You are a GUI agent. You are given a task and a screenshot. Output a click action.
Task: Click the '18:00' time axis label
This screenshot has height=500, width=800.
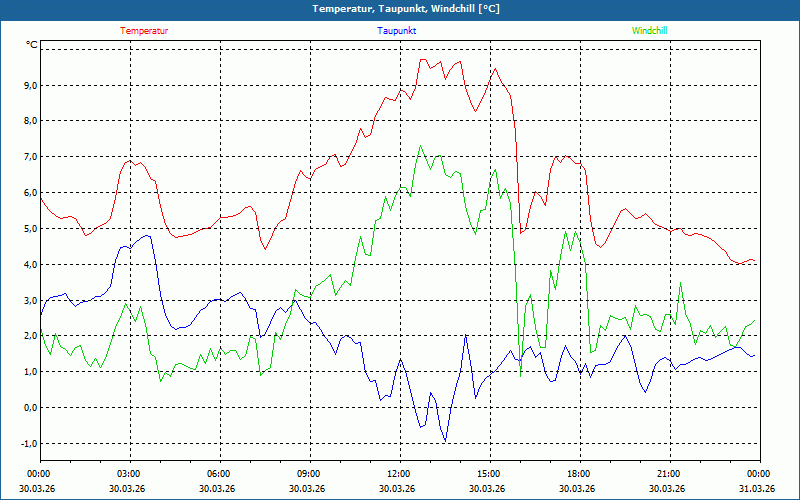pos(580,474)
